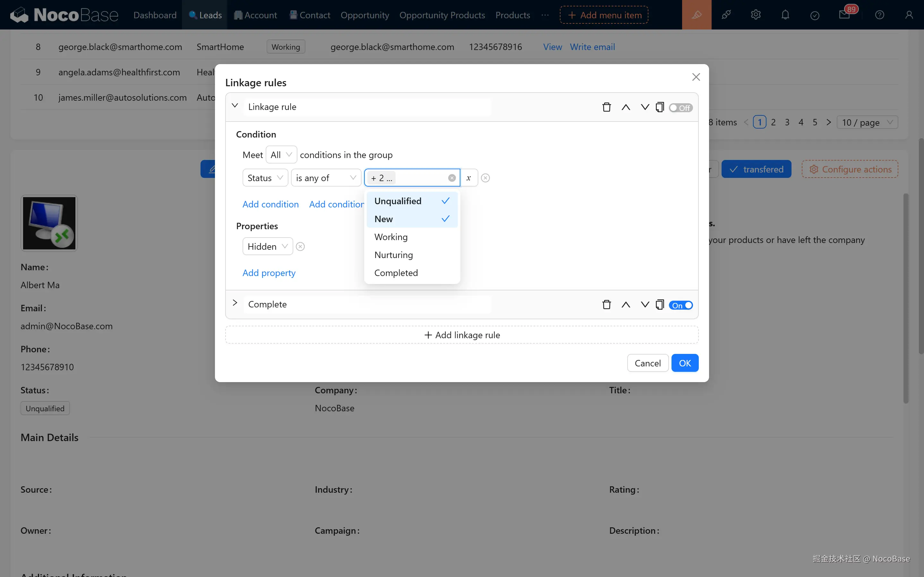Remove the Hidden property with its circle-x icon
The width and height of the screenshot is (924, 577).
[301, 247]
